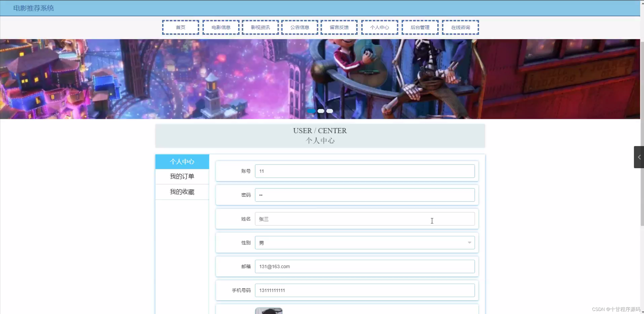Image resolution: width=644 pixels, height=314 pixels.
Task: Start the 在线咨询 online consultation
Action: click(x=460, y=27)
